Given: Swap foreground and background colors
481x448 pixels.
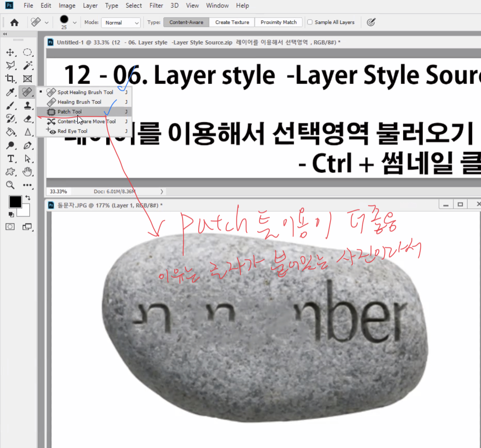Looking at the screenshot, I should [28, 197].
